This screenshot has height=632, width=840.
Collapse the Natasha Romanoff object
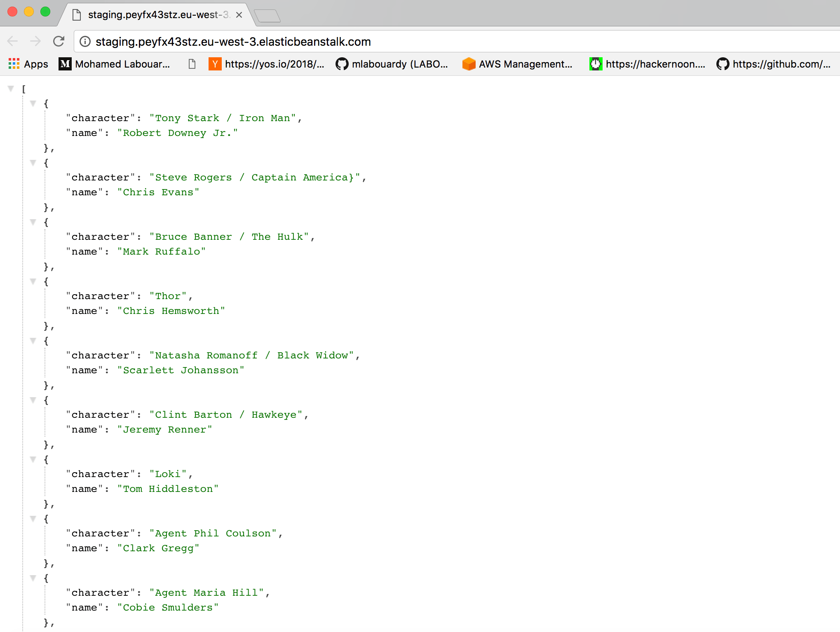[33, 340]
